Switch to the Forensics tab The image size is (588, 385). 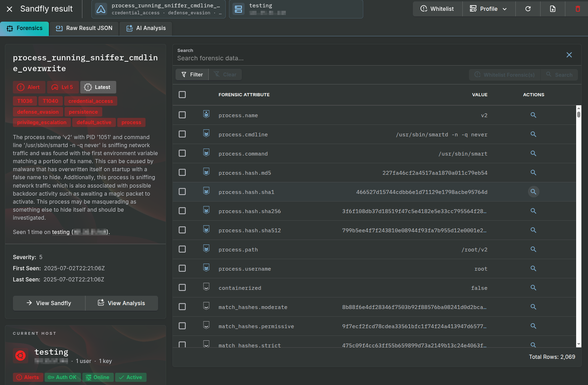[24, 28]
